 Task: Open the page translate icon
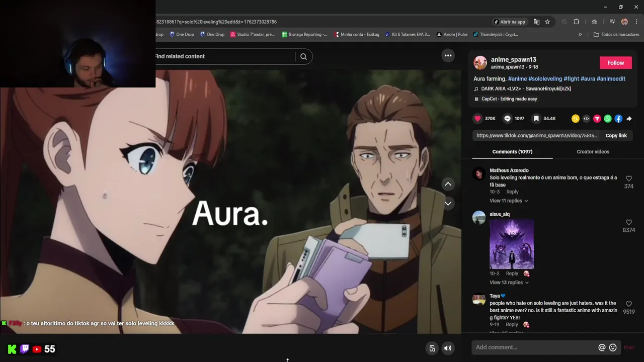tap(536, 22)
